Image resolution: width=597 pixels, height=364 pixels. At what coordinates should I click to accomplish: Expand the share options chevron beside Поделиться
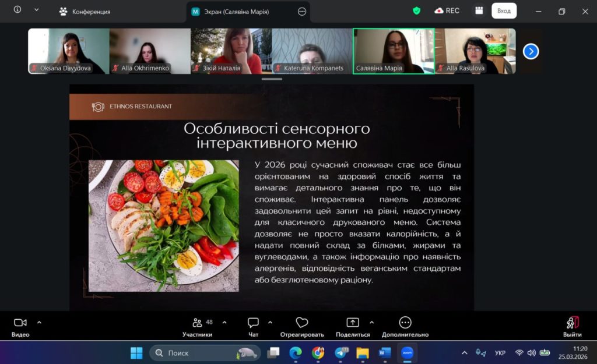(x=371, y=321)
